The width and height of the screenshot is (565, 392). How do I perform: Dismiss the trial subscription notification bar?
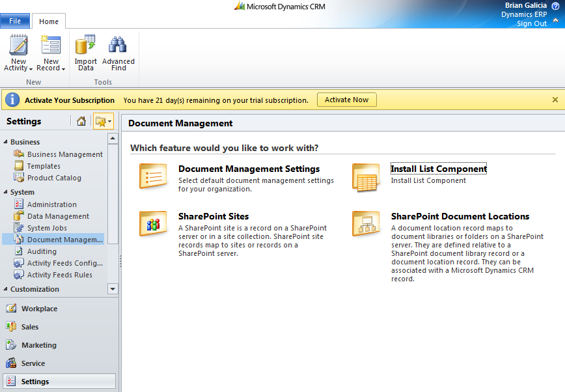[x=555, y=100]
